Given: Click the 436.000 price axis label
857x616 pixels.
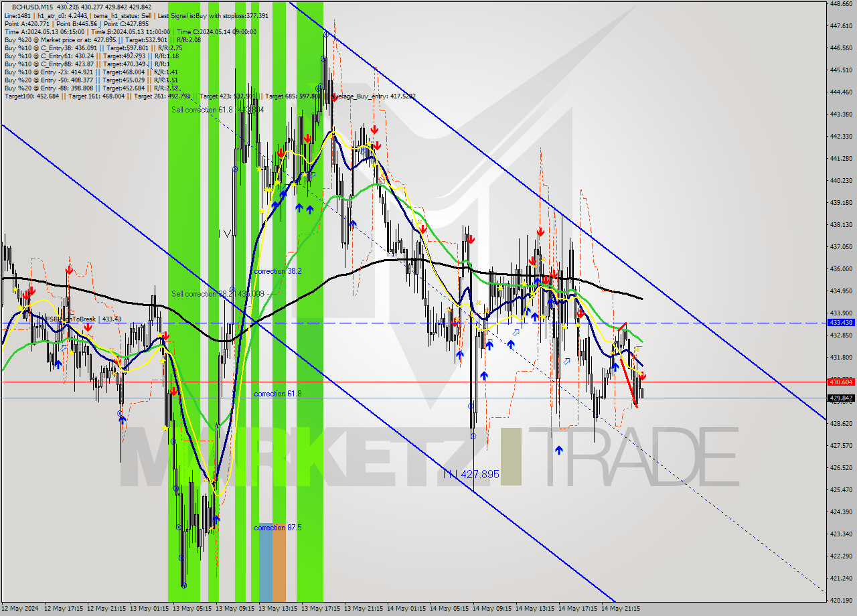Looking at the screenshot, I should (841, 268).
